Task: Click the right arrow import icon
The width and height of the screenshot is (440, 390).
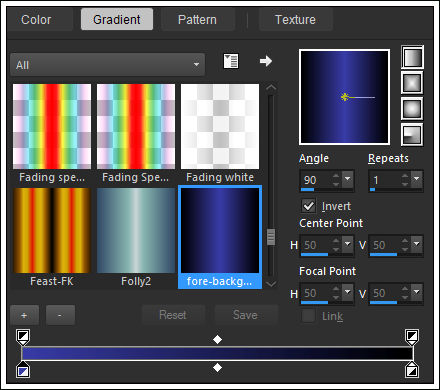Action: [x=266, y=61]
